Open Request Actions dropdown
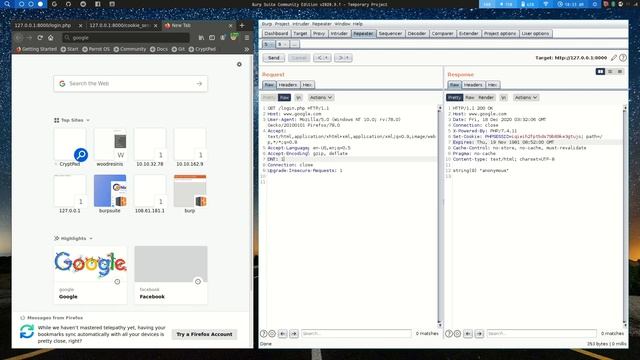Viewport: 640px width, 360px height. click(x=321, y=98)
